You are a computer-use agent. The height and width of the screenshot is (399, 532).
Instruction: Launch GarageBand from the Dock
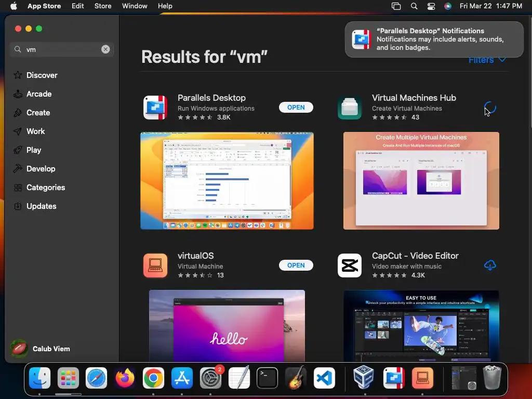(x=296, y=378)
